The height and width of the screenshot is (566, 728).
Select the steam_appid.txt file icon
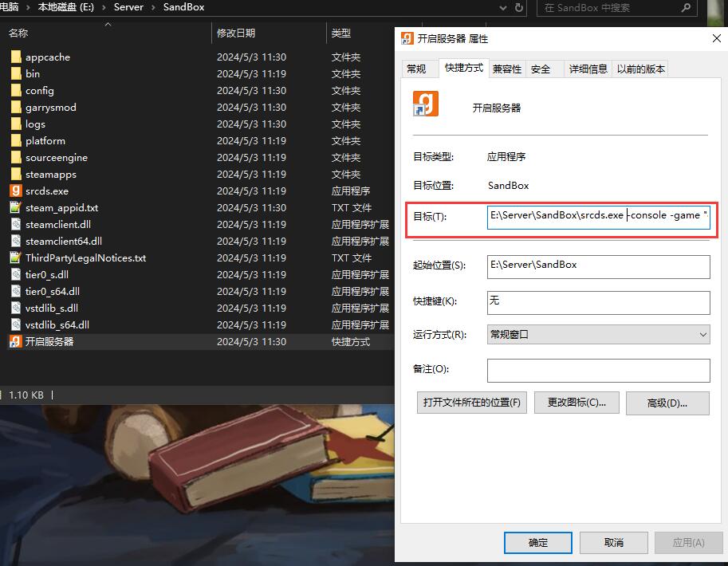click(16, 207)
